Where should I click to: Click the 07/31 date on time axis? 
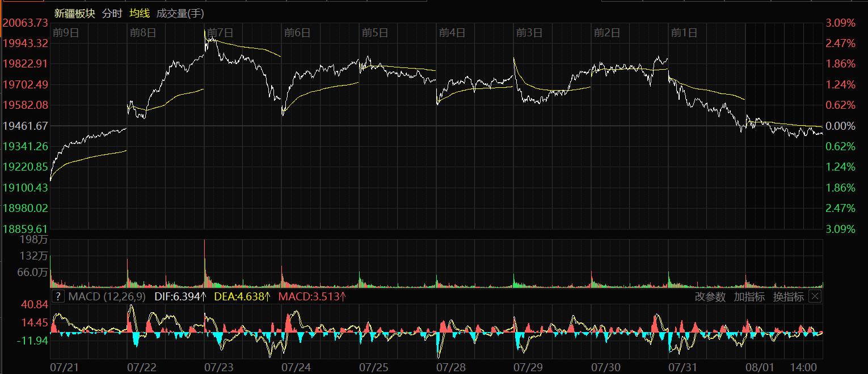coord(682,367)
